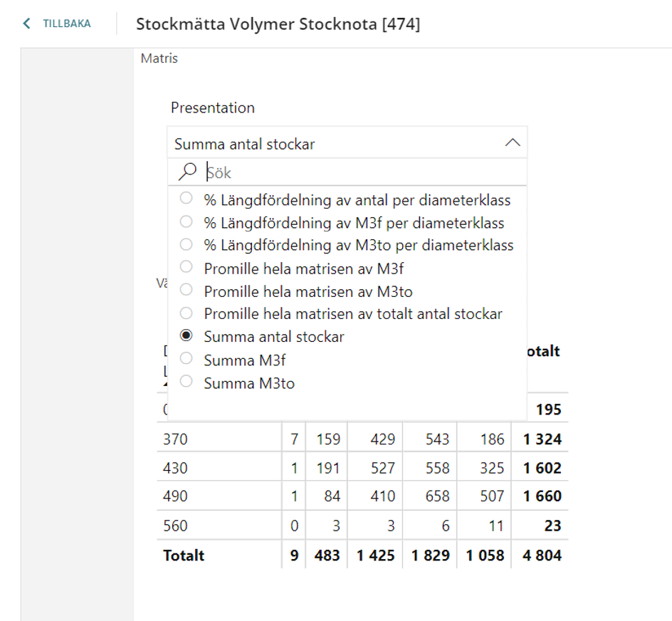
Task: Click the Summa antal stockar dropdown box
Action: click(347, 143)
